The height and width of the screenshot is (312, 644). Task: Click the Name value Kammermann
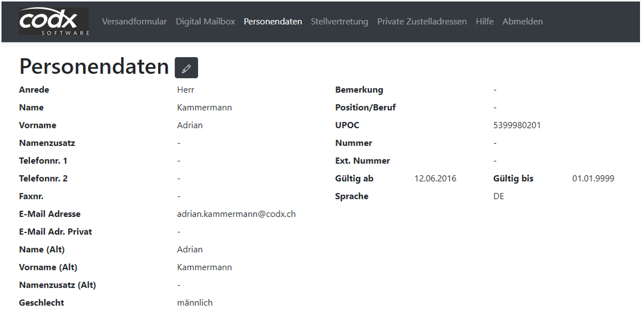tap(205, 107)
